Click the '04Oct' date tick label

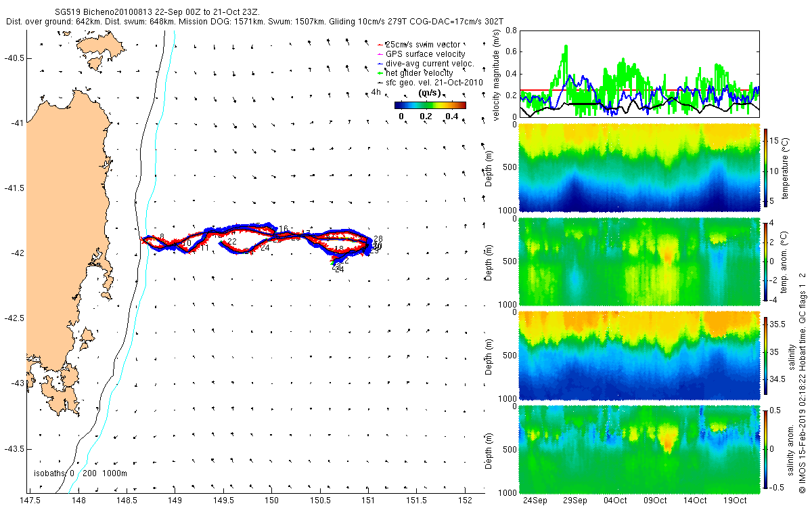point(615,501)
